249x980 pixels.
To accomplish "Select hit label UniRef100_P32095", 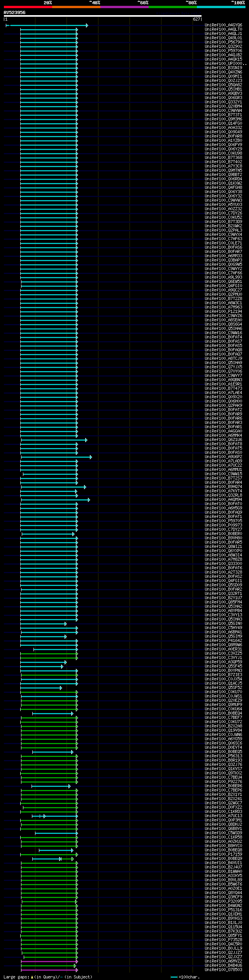I will click(x=223, y=901).
